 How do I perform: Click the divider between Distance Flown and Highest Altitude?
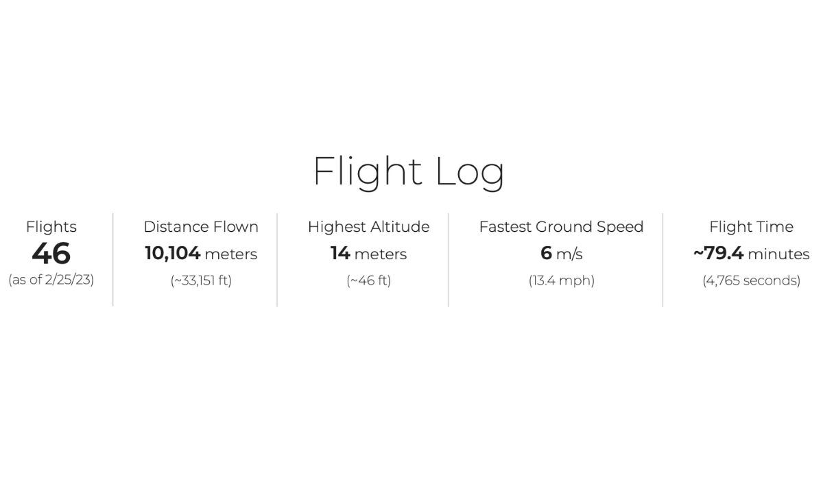pyautogui.click(x=277, y=260)
